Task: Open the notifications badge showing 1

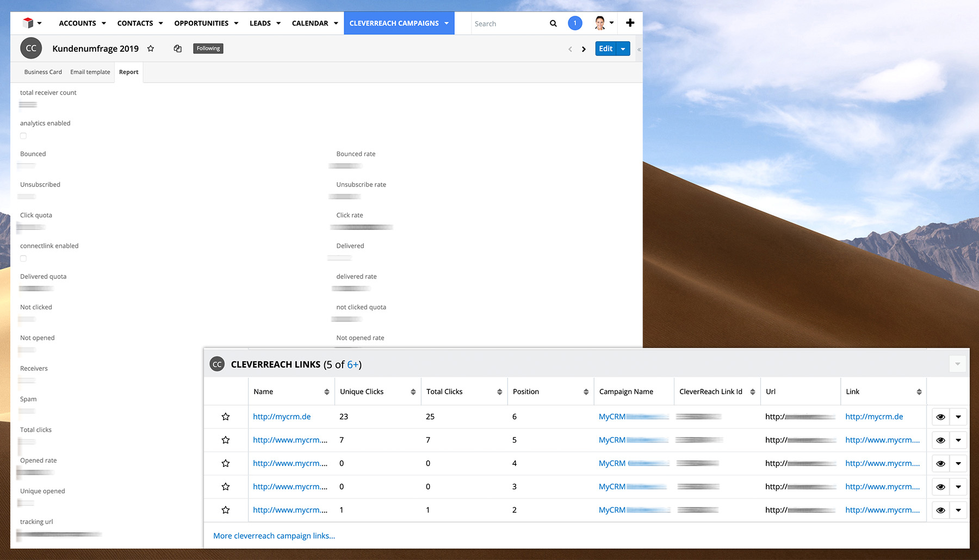Action: pyautogui.click(x=575, y=23)
